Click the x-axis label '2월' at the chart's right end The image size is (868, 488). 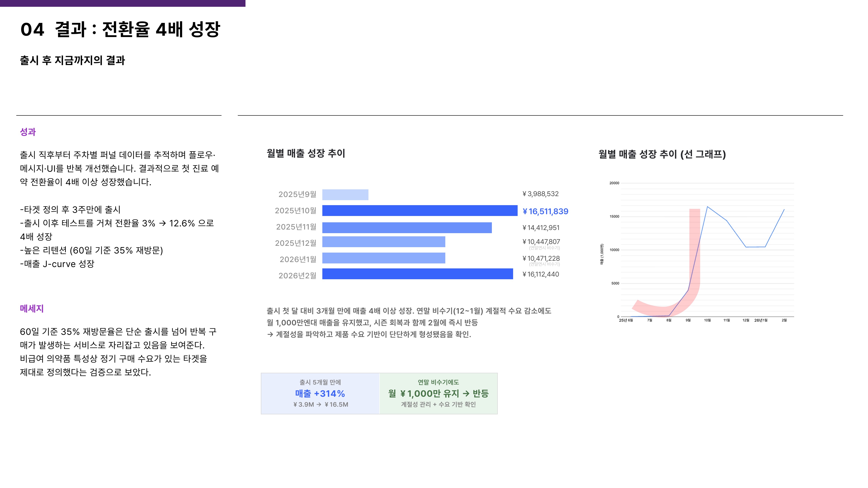[x=784, y=320]
